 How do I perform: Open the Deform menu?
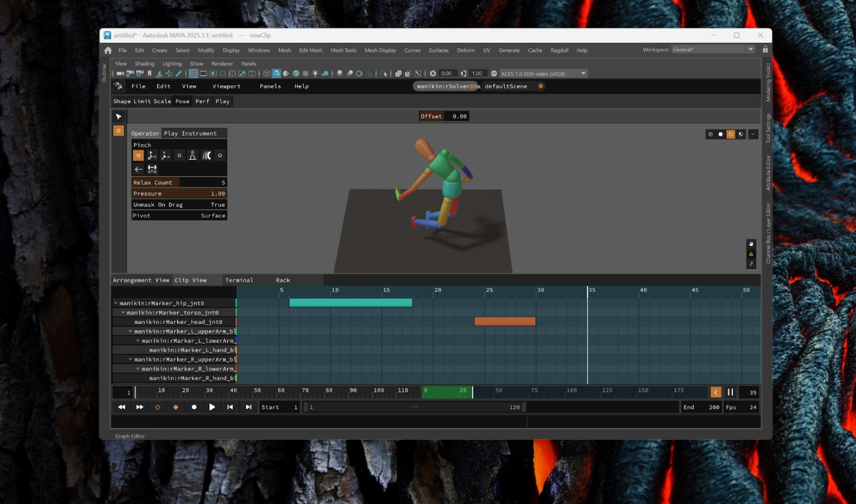466,51
